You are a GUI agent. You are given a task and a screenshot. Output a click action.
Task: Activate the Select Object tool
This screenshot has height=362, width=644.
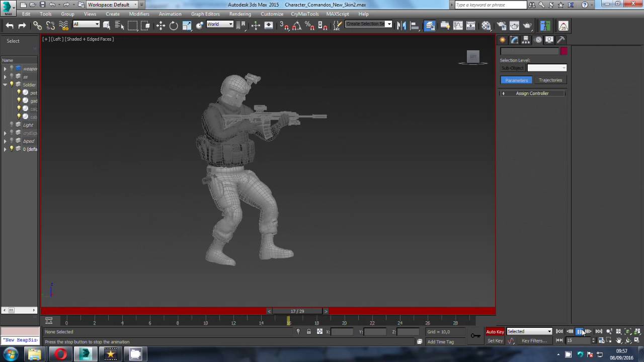(x=107, y=26)
